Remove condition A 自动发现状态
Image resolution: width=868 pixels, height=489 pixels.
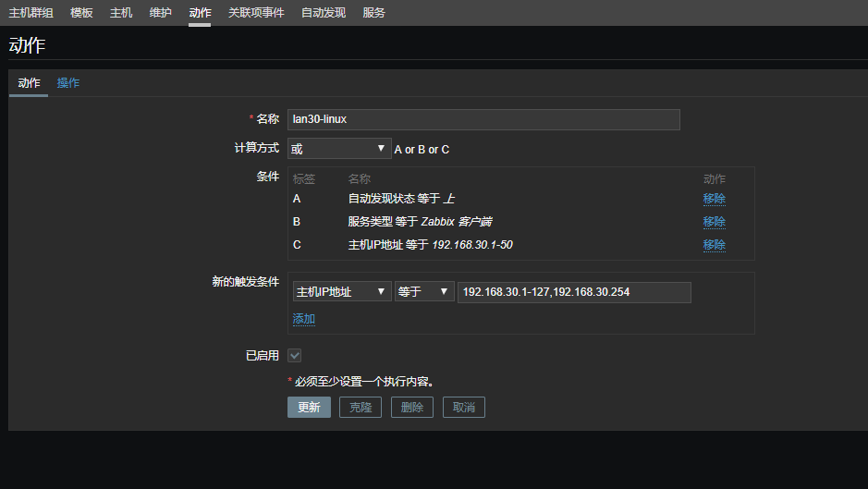point(715,199)
